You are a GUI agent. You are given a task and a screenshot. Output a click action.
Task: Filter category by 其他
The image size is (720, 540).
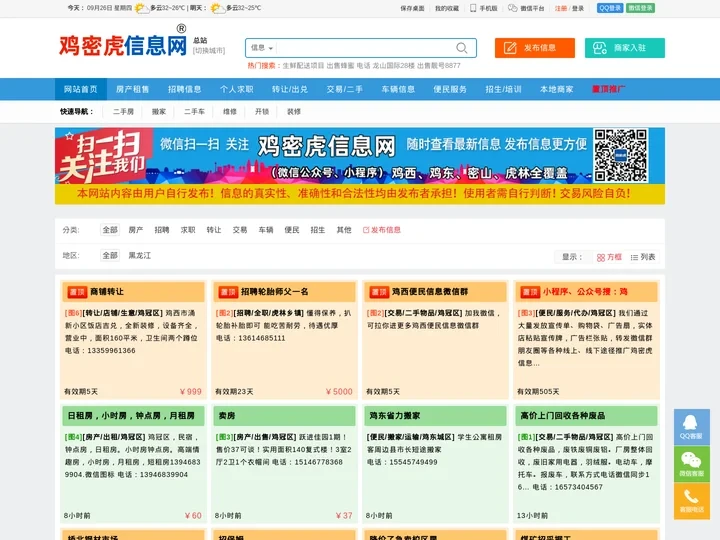343,230
